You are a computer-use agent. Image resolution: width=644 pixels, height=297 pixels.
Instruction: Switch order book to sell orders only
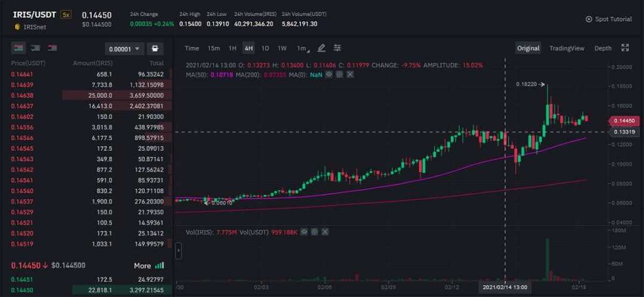click(52, 48)
